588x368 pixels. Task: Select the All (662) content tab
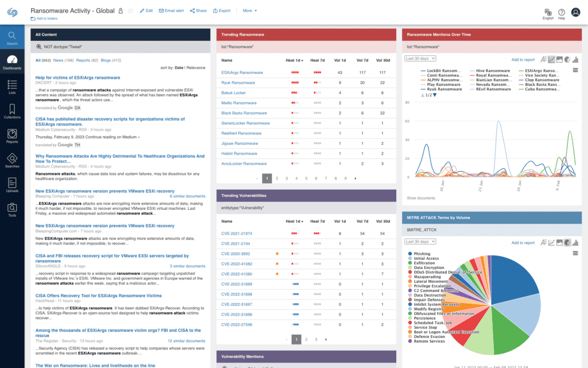43,60
